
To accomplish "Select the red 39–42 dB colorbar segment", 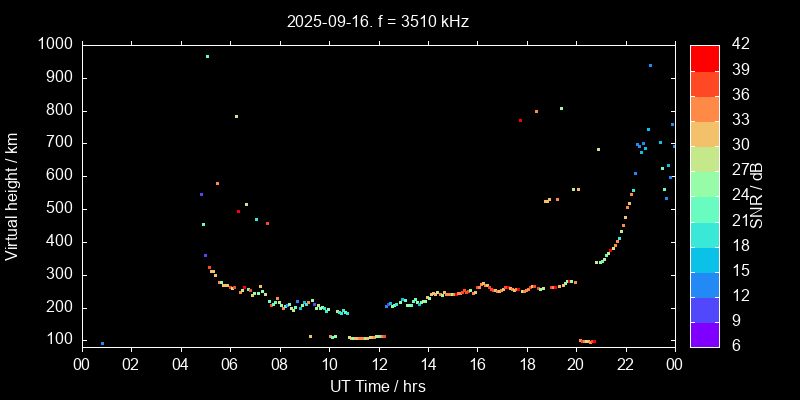I will 705,57.
